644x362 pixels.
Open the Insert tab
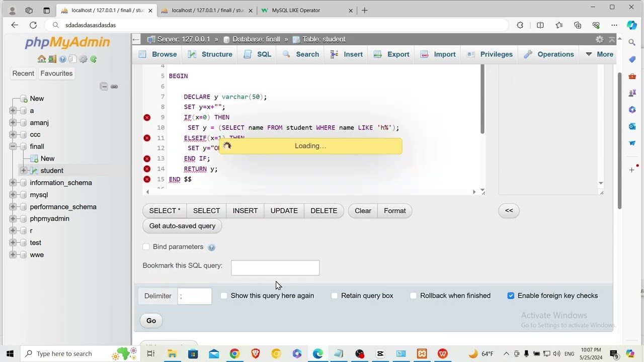(x=347, y=54)
